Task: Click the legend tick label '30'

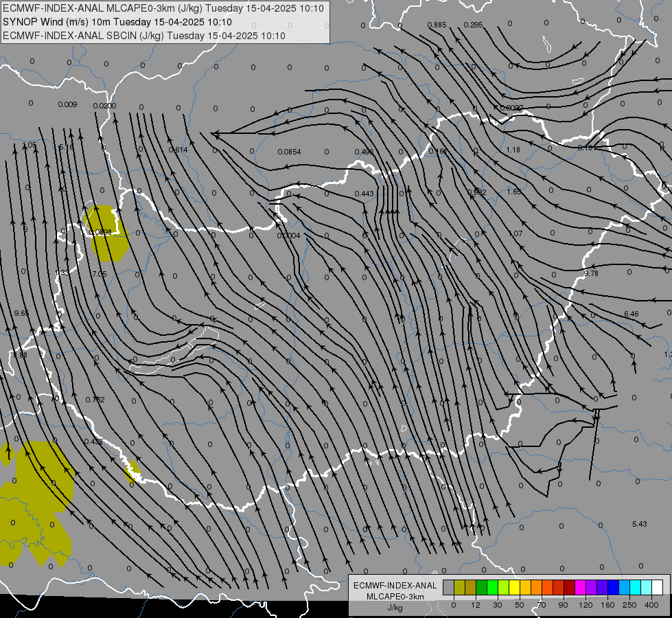Action: tap(498, 605)
